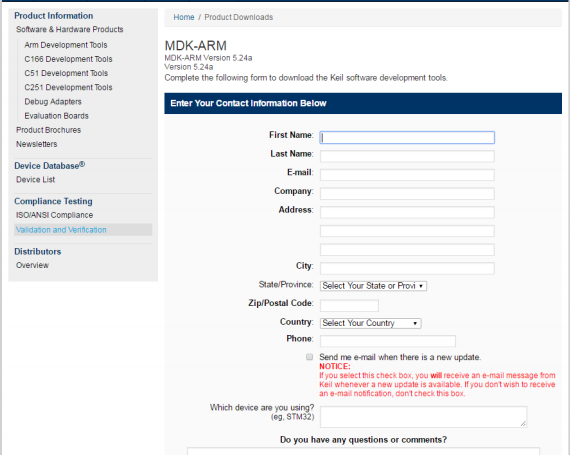Go to C51 Development Tools

66,73
